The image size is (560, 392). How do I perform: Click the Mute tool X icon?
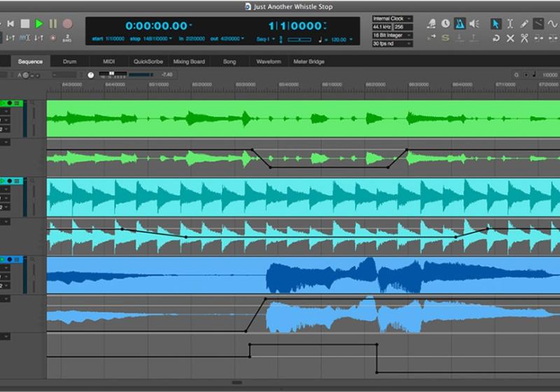point(510,38)
